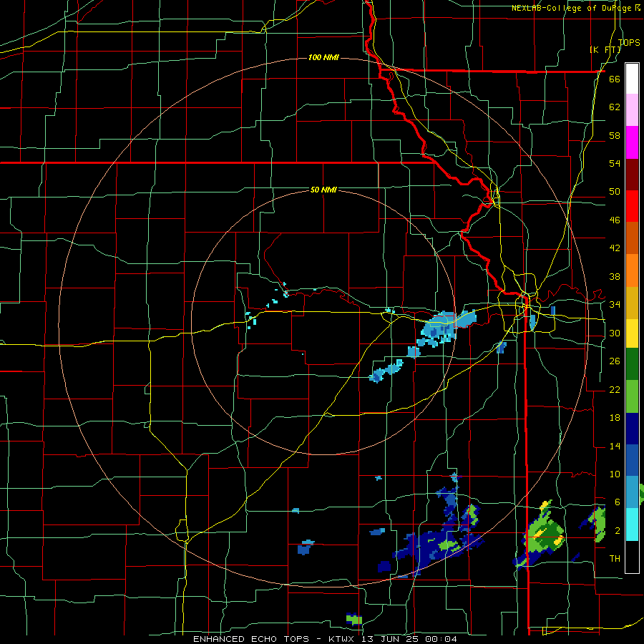The width and height of the screenshot is (644, 644).
Task: Select the medium blue legend swatch
Action: click(632, 460)
